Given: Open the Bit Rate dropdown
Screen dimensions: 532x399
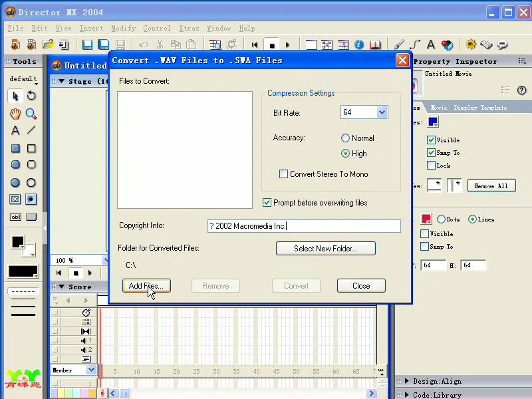Looking at the screenshot, I should click(x=382, y=112).
